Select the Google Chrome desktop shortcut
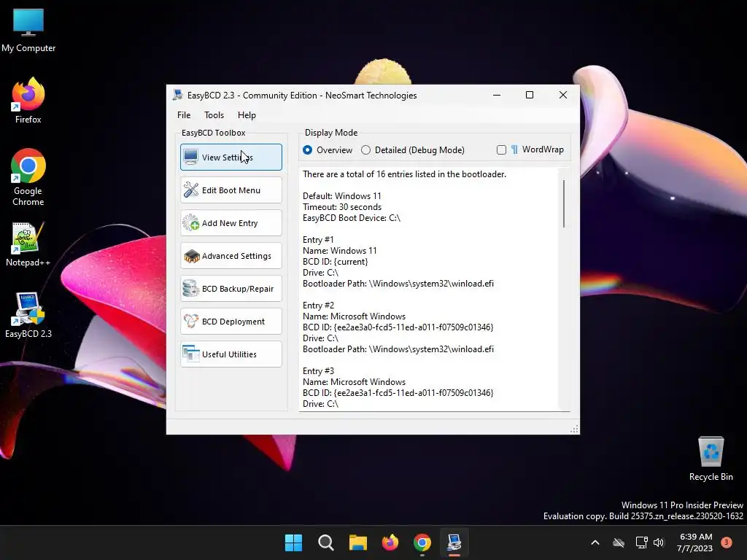Image resolution: width=747 pixels, height=560 pixels. [x=28, y=177]
